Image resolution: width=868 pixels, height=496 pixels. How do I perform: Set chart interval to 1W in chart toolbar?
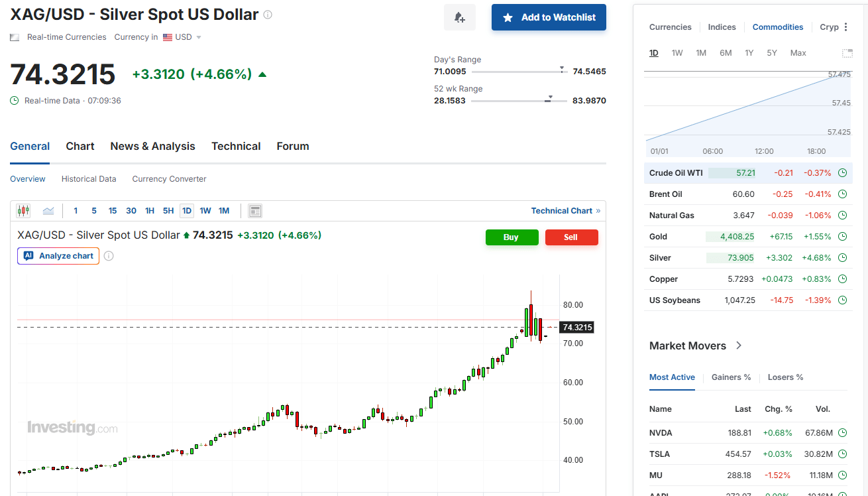click(205, 211)
